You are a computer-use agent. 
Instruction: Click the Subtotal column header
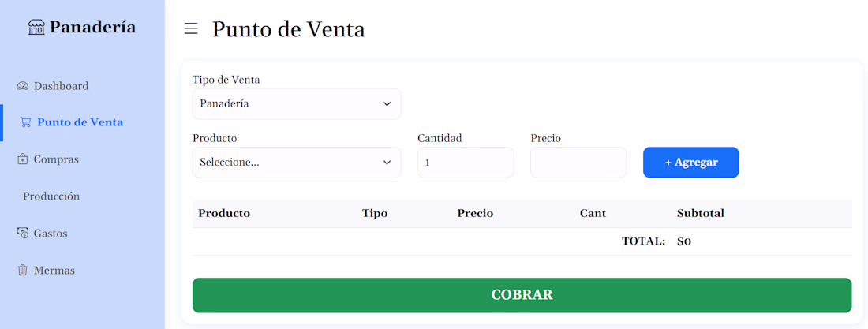(700, 214)
